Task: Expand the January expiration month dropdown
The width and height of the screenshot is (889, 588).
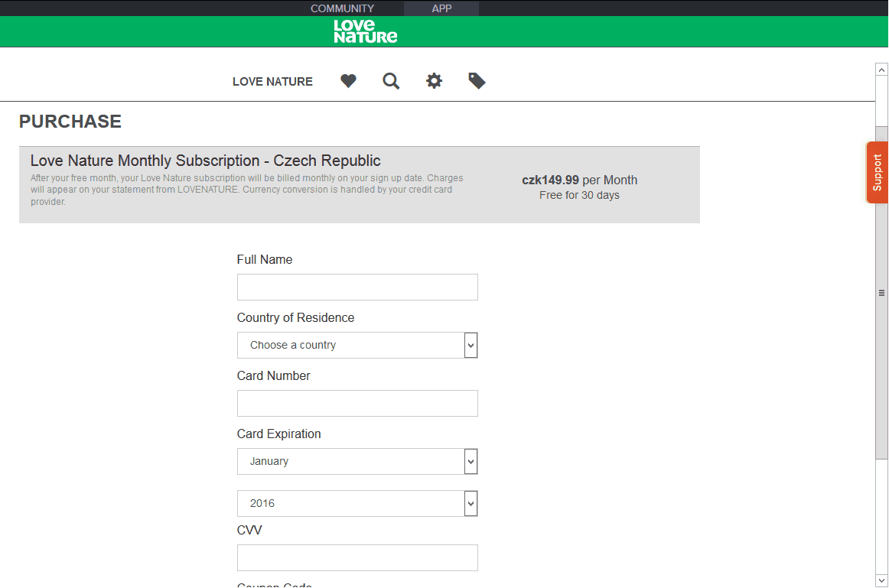Action: [357, 461]
